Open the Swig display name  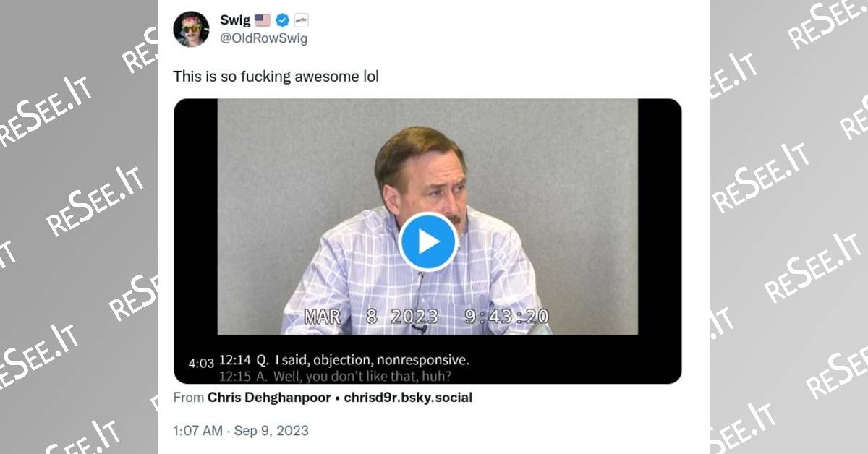(x=234, y=20)
